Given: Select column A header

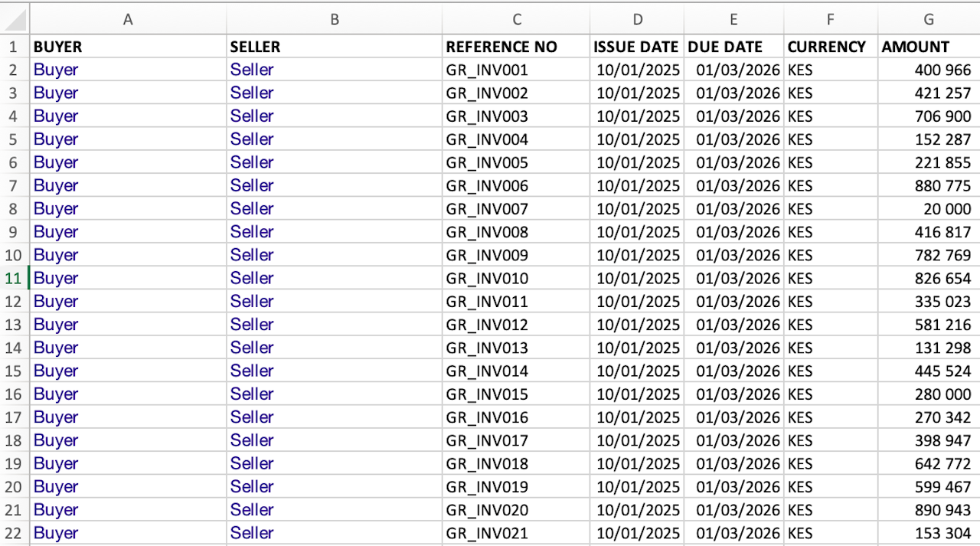Looking at the screenshot, I should 128,20.
